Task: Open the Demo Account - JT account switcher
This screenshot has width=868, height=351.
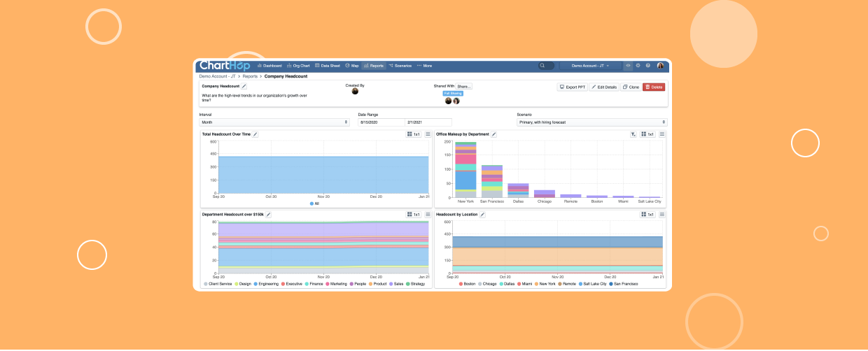Action: [x=590, y=66]
